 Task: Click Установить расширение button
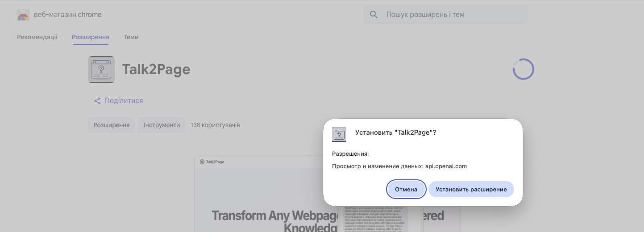tap(471, 190)
